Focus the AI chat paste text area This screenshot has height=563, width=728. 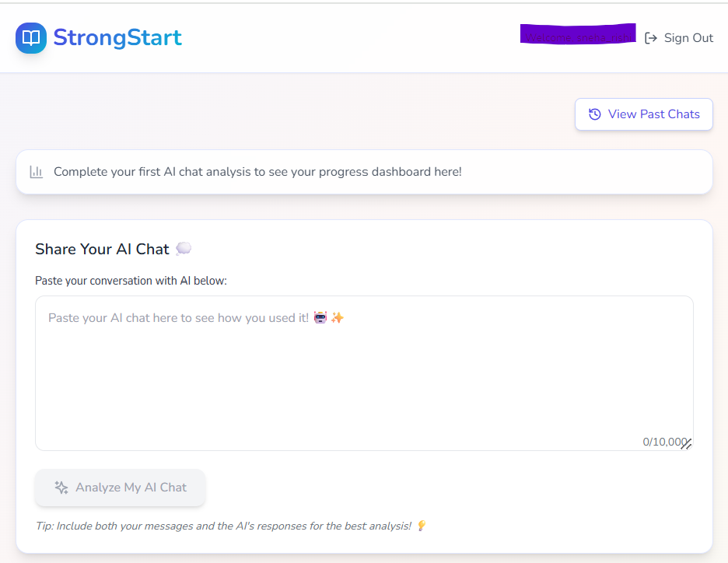pyautogui.click(x=364, y=373)
